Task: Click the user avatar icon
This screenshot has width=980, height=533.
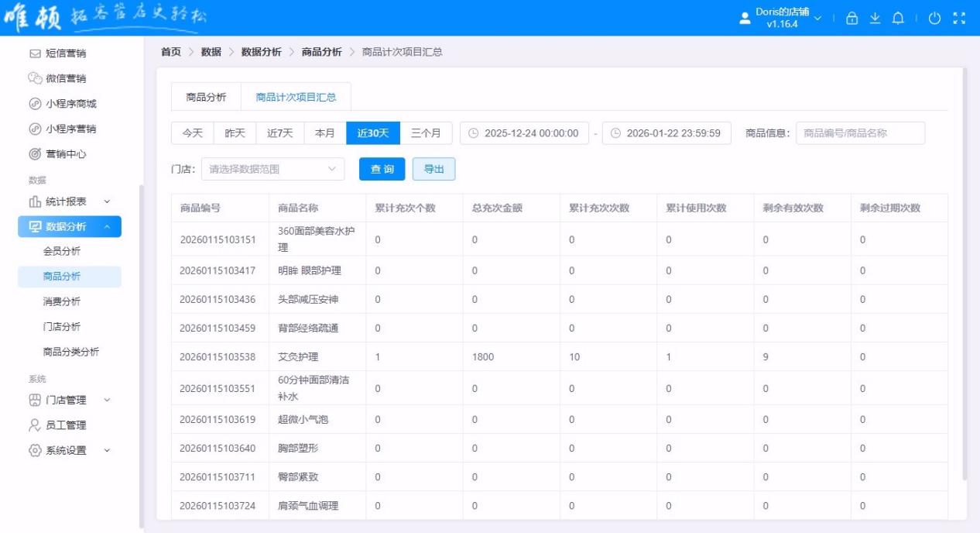Action: 745,19
